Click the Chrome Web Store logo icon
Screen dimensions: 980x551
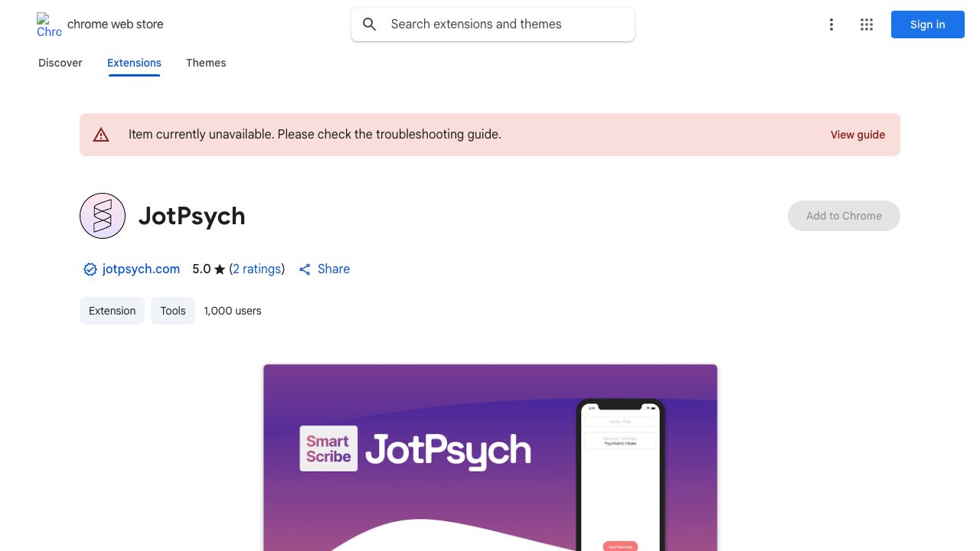49,24
